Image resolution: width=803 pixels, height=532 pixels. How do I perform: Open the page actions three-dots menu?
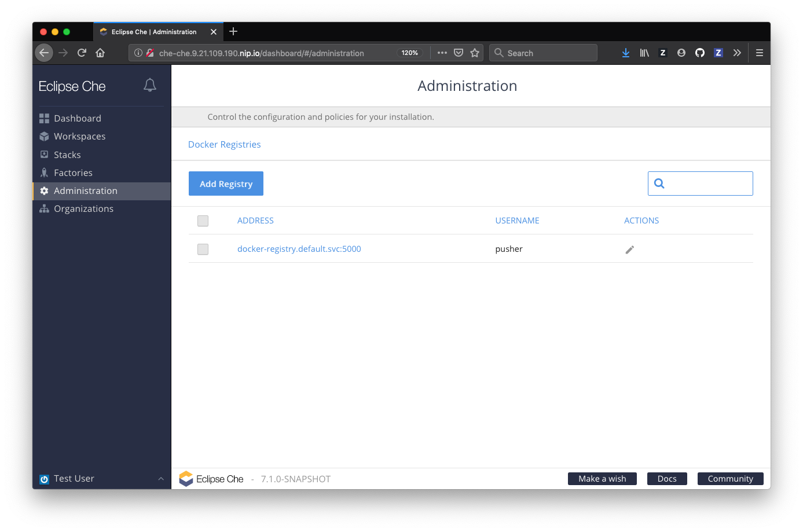[x=442, y=53]
